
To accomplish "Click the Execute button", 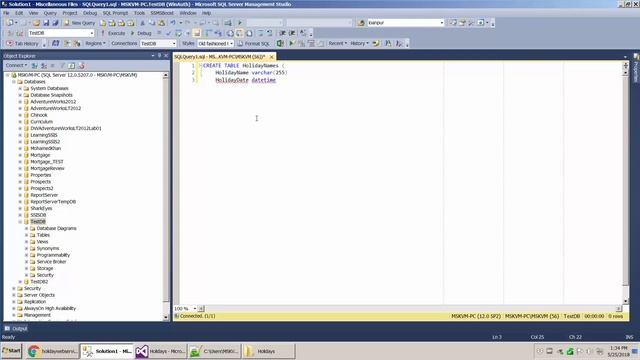I will click(113, 33).
